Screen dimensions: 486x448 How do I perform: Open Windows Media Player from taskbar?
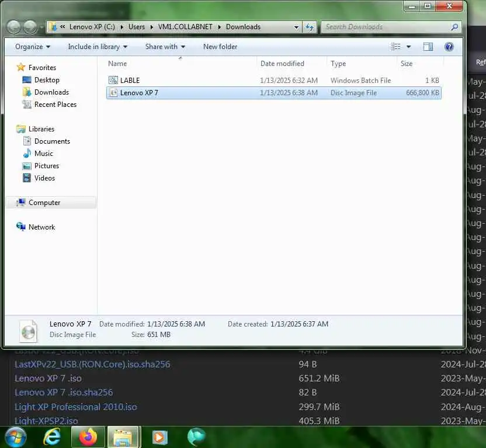160,437
